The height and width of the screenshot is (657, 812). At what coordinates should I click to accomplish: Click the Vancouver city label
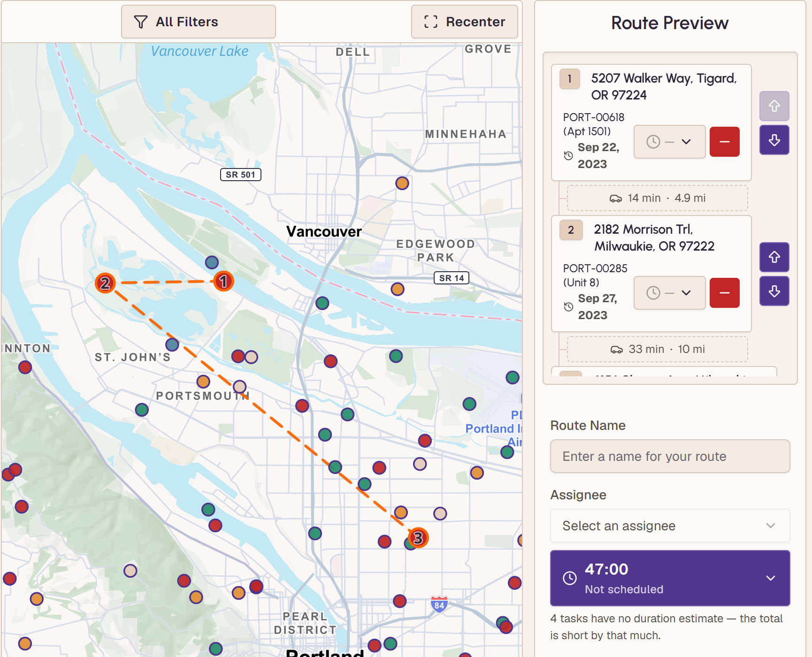click(x=324, y=231)
